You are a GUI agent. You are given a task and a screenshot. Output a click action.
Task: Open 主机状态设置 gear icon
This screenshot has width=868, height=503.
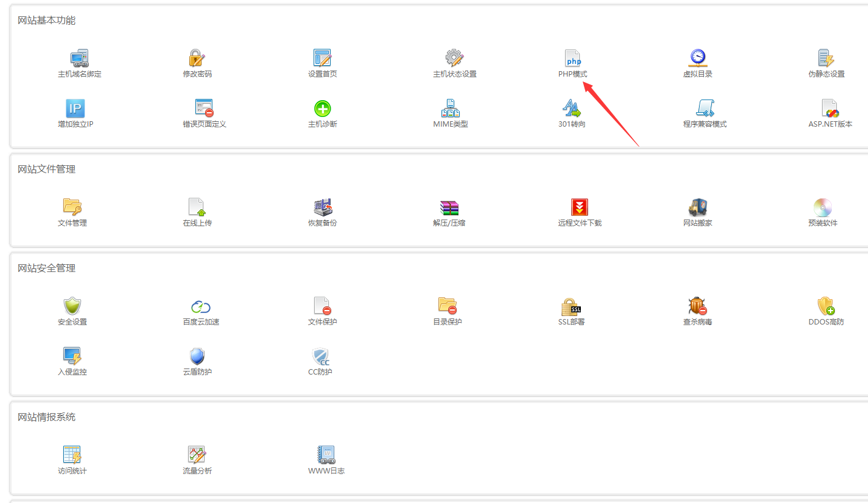coord(454,59)
